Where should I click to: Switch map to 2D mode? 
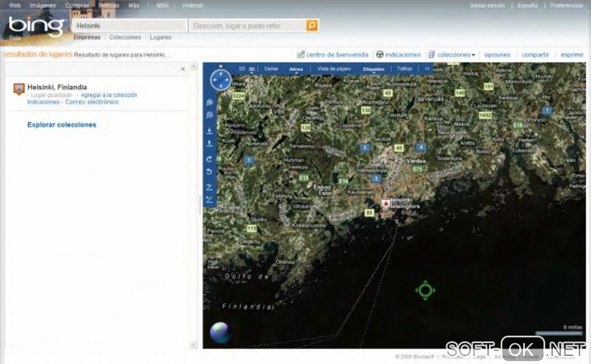(242, 68)
